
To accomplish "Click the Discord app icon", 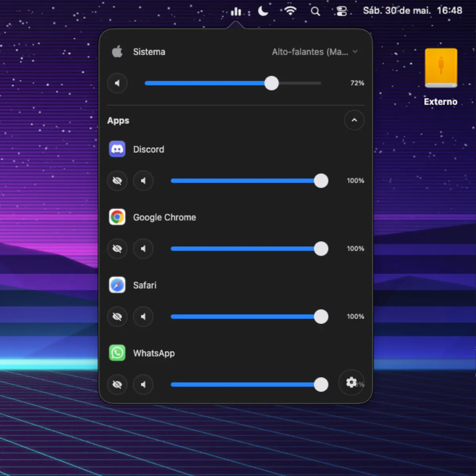I will (117, 149).
